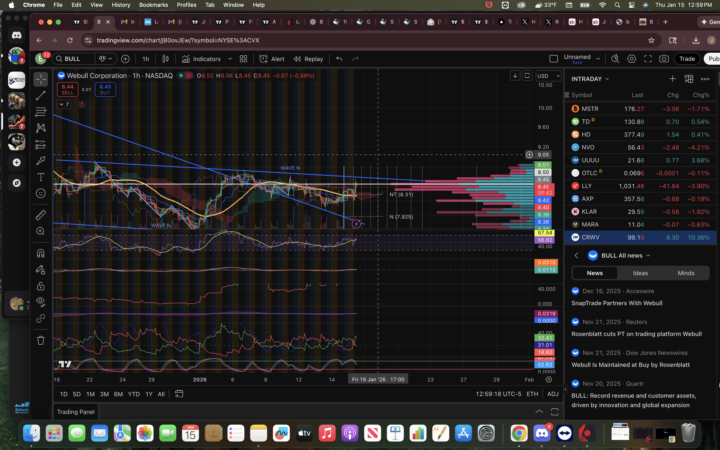Select the trend line drawing tool
This screenshot has height=450, width=720.
40,96
